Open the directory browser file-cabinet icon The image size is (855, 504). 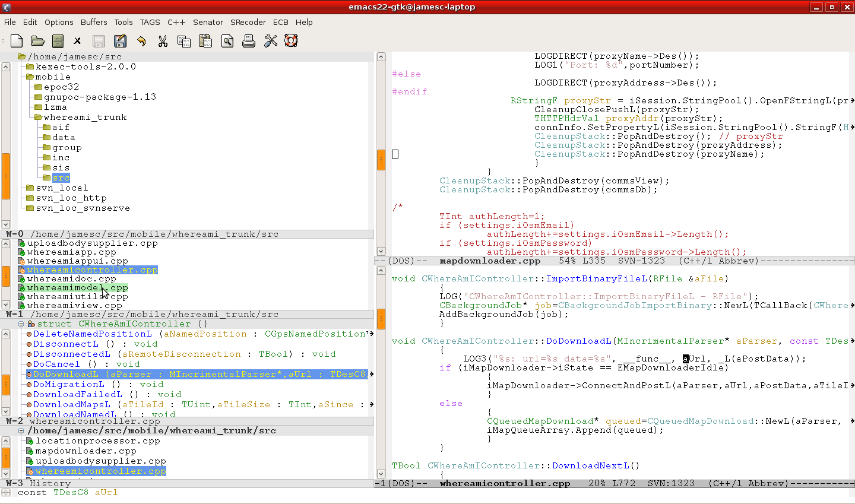(x=58, y=41)
